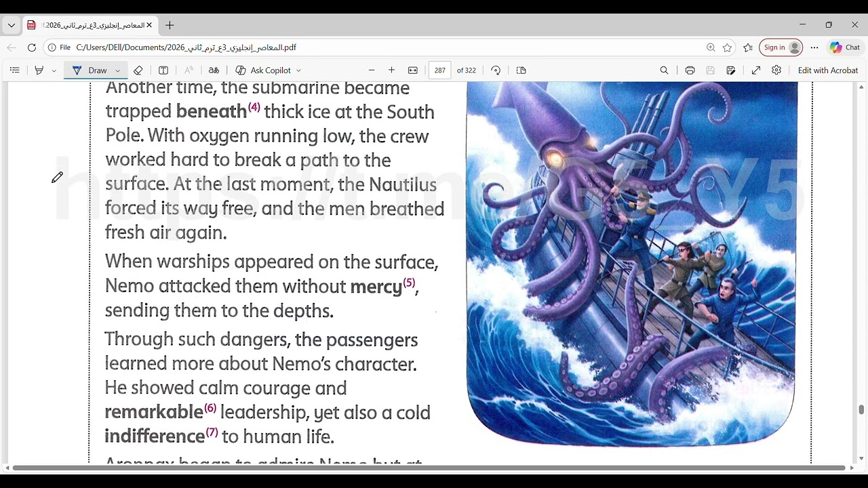Image resolution: width=868 pixels, height=488 pixels.
Task: Click the Translate icon
Action: coord(214,70)
